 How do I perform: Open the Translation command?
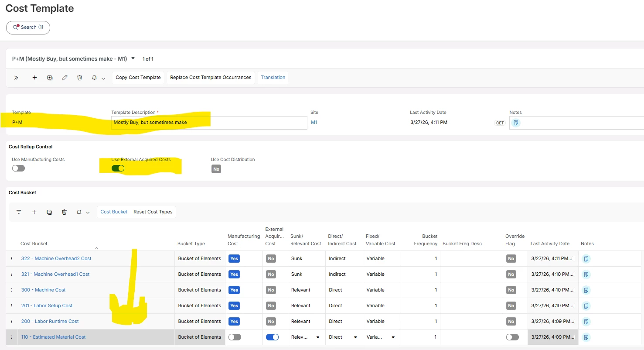[273, 78]
